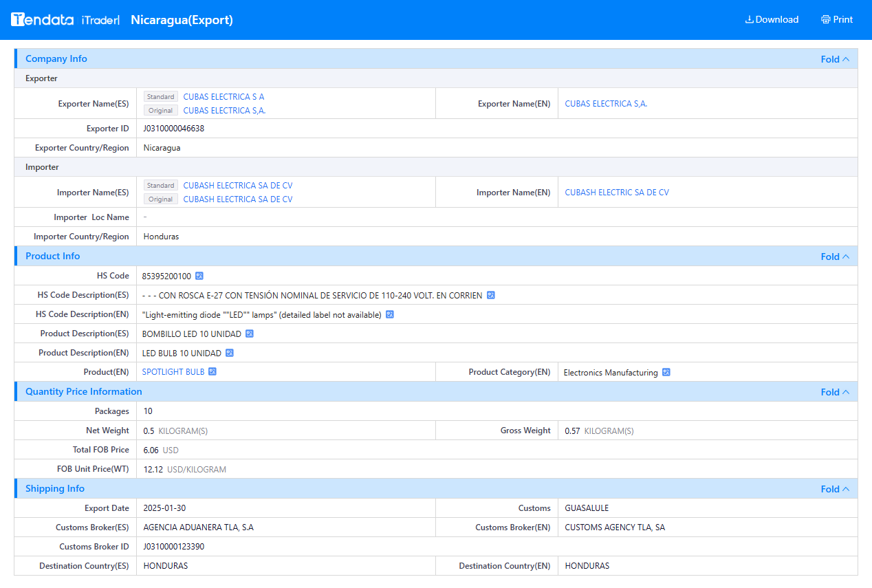Screen dimensions: 872x588
Task: Click the Shipping Info heading
Action: click(55, 489)
